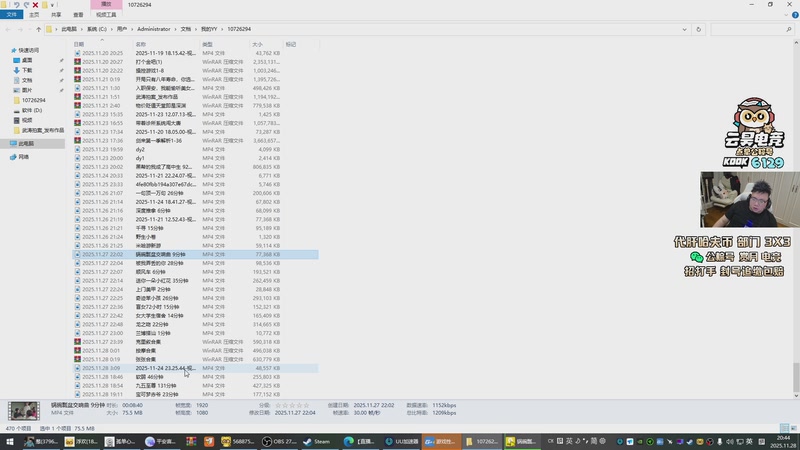Click the redo icon in quick access toolbar
Image resolution: width=800 pixels, height=450 pixels.
(26, 5)
